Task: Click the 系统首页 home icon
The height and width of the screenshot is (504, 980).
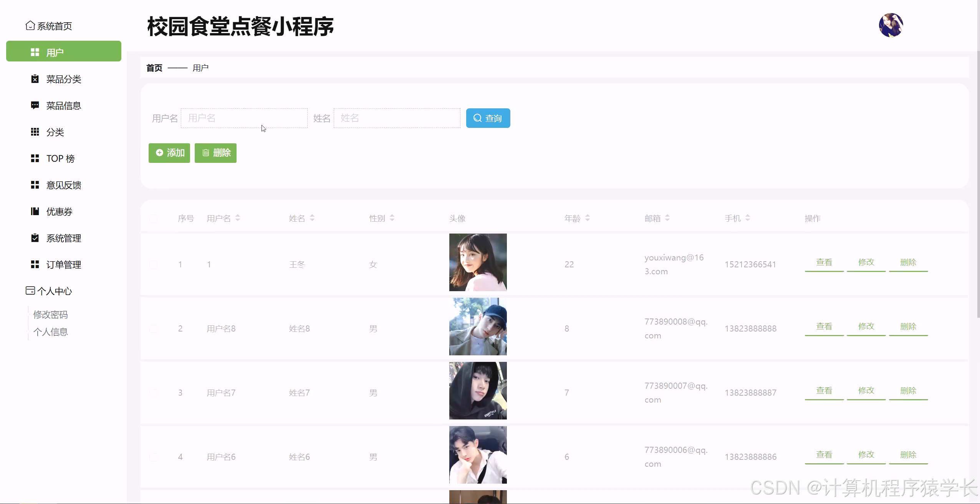Action: click(31, 26)
